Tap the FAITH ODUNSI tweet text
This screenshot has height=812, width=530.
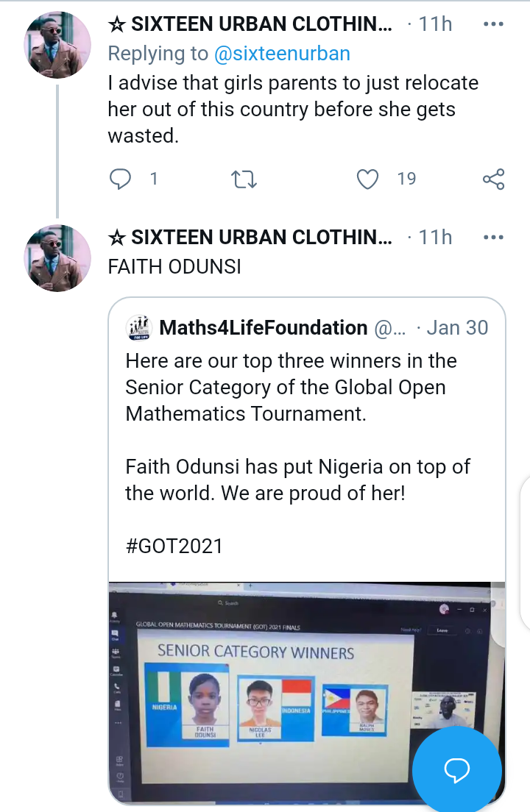coord(174,267)
